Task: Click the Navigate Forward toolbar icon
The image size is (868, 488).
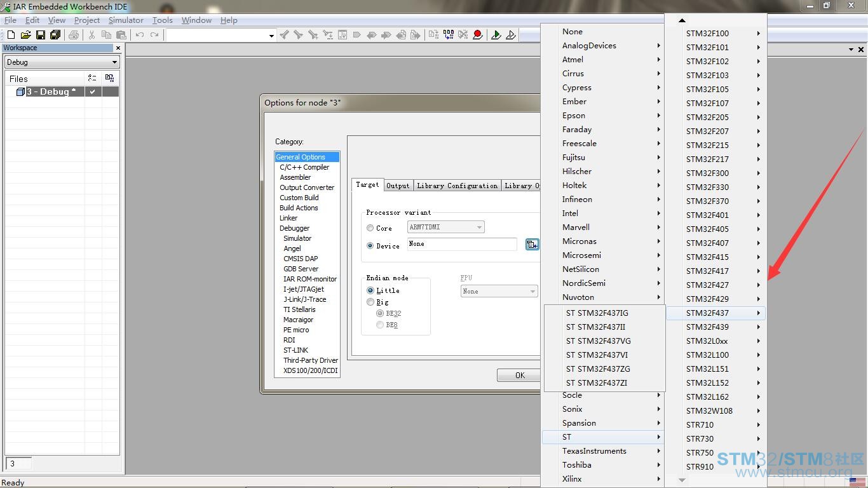Action: click(416, 35)
